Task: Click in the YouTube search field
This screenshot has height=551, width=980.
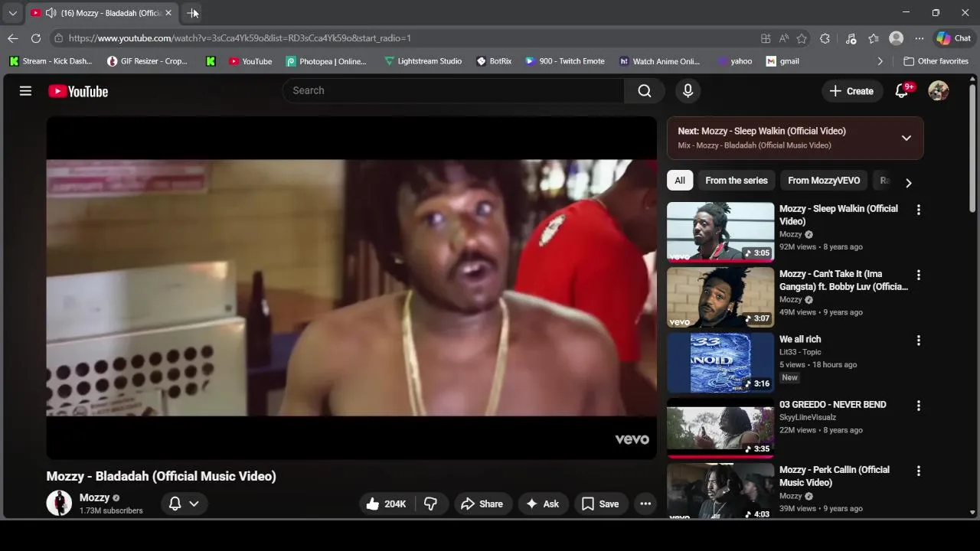Action: pyautogui.click(x=453, y=91)
